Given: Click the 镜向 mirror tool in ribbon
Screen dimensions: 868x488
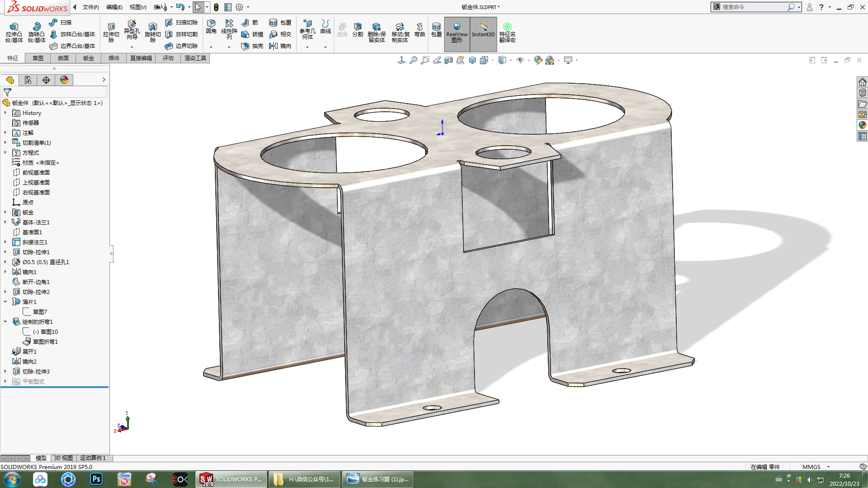Looking at the screenshot, I should [x=280, y=46].
